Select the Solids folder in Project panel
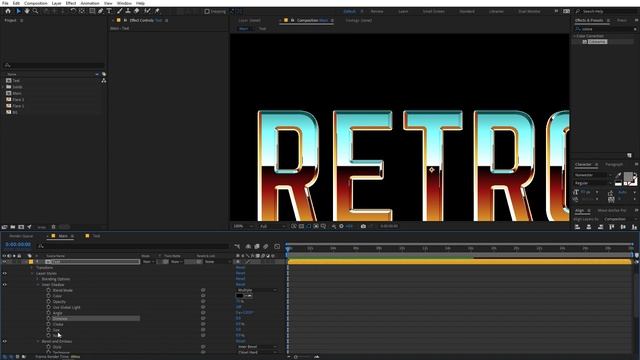640x360 pixels. [18, 87]
